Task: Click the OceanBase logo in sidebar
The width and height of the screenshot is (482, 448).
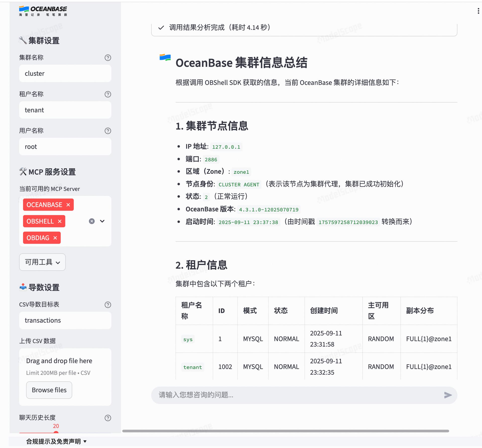Action: (43, 11)
